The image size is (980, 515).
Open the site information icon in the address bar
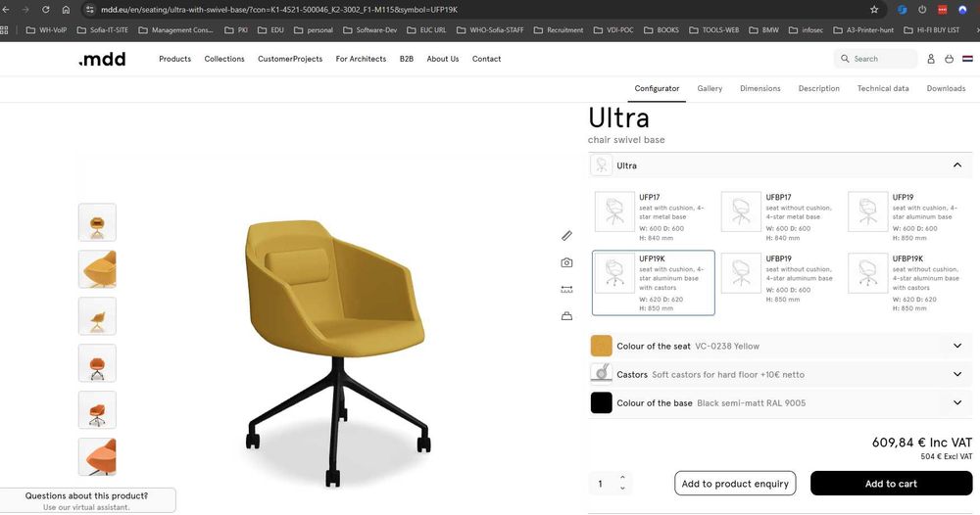pyautogui.click(x=90, y=10)
